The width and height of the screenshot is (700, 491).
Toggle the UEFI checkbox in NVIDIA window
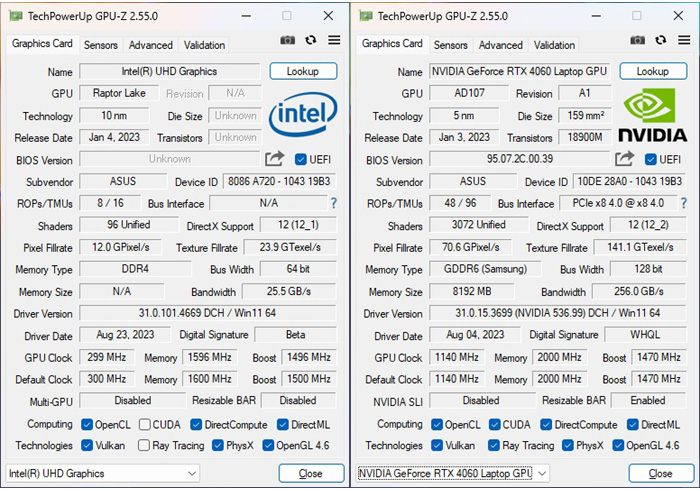[x=651, y=159]
